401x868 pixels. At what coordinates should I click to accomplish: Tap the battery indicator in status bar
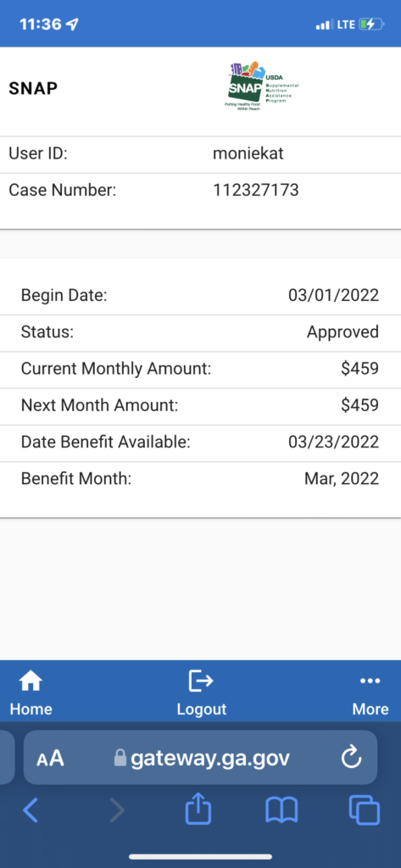click(x=371, y=25)
